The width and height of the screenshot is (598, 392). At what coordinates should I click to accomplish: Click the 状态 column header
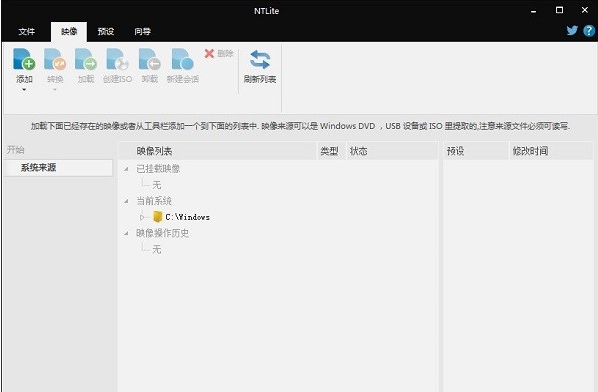tap(392, 151)
